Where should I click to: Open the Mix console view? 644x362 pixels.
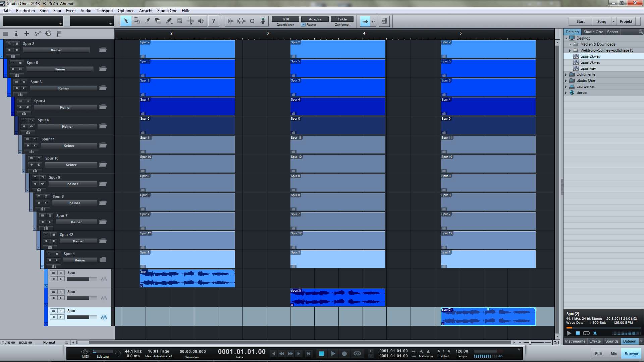click(x=613, y=354)
